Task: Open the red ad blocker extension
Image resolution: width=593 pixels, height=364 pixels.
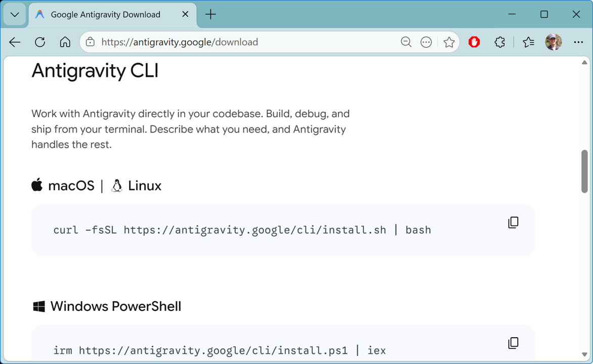Action: [x=474, y=42]
